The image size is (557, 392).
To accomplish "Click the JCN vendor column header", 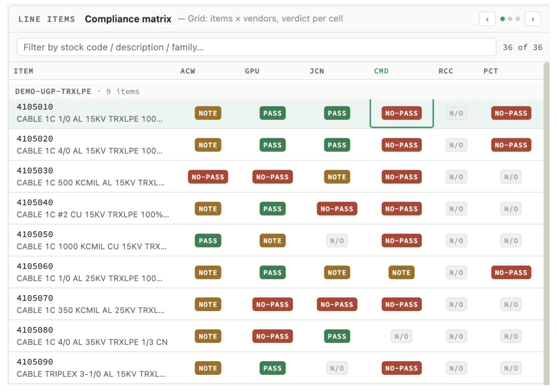I will 317,71.
